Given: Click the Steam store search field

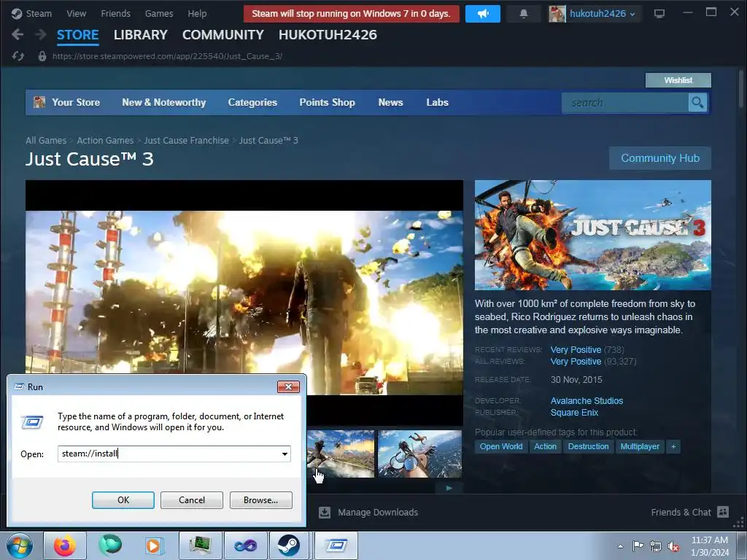Looking at the screenshot, I should 625,102.
